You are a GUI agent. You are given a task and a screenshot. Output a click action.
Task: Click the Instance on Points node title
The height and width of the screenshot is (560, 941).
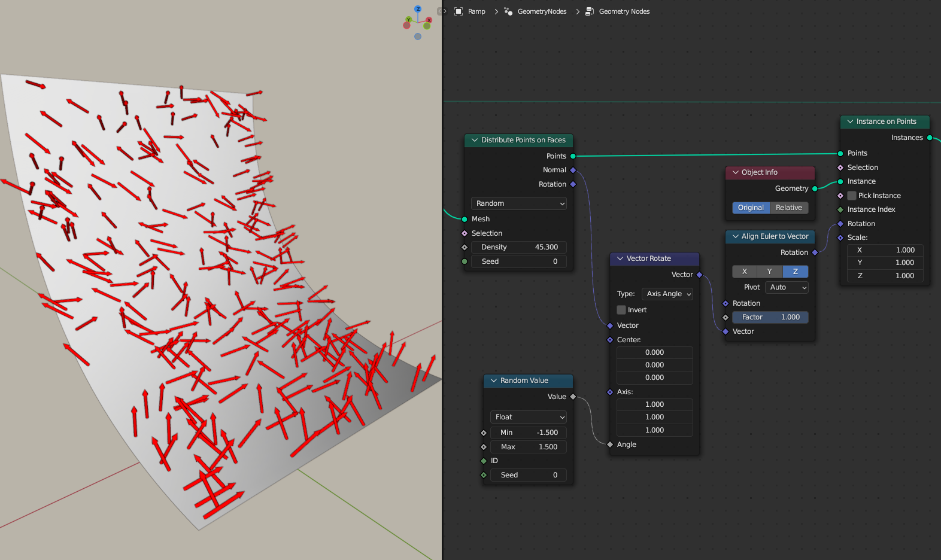[886, 121]
